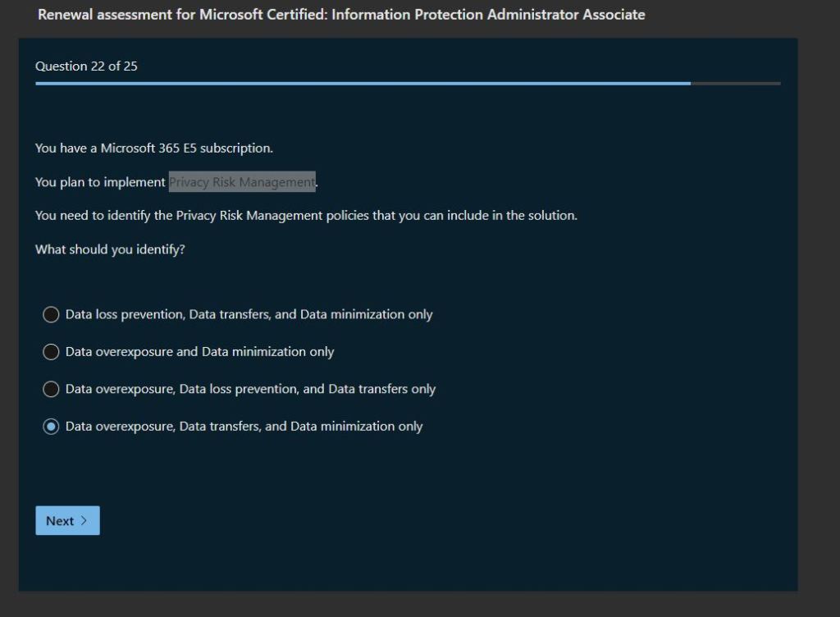Click the Microsoft 365 E5 subscription sentence
The height and width of the screenshot is (617, 840).
pyautogui.click(x=153, y=149)
